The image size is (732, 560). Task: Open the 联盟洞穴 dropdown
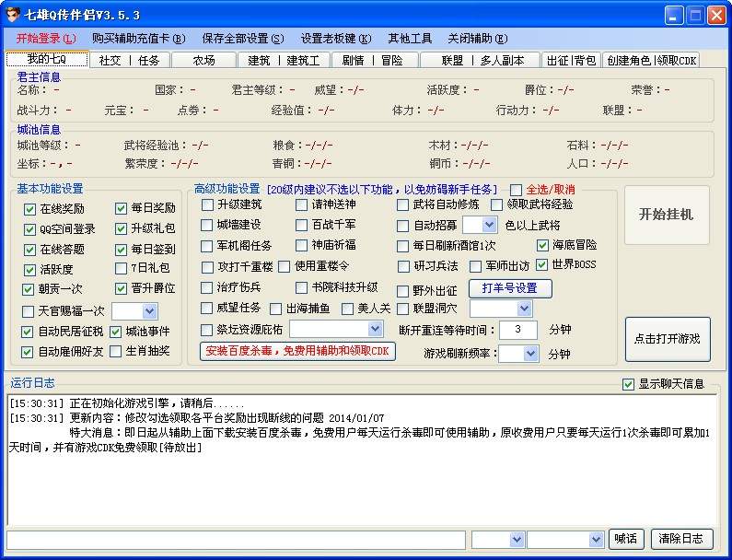(x=524, y=309)
